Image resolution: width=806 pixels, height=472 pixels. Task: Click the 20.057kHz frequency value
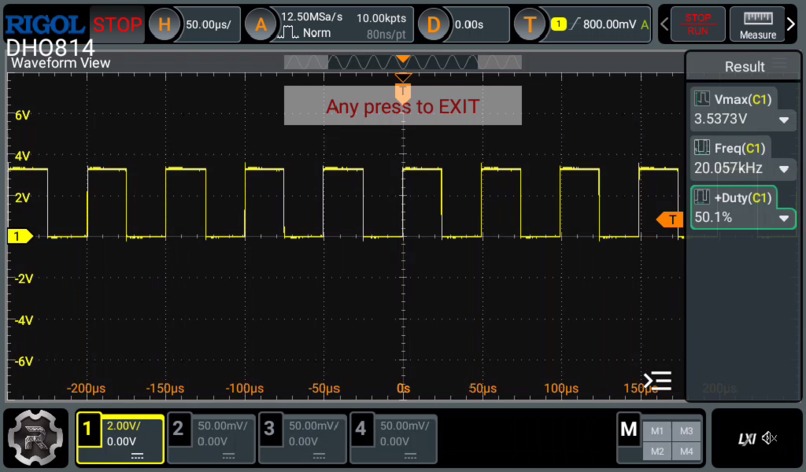click(728, 168)
